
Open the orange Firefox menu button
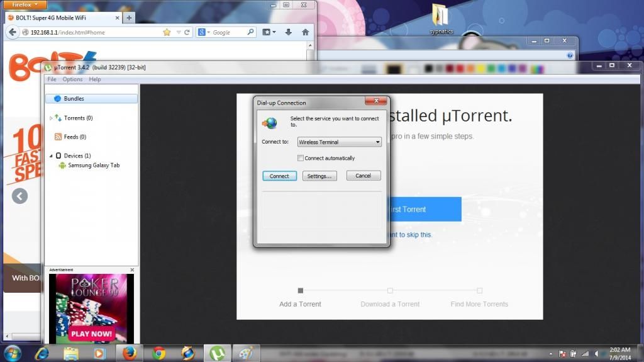tap(25, 4)
